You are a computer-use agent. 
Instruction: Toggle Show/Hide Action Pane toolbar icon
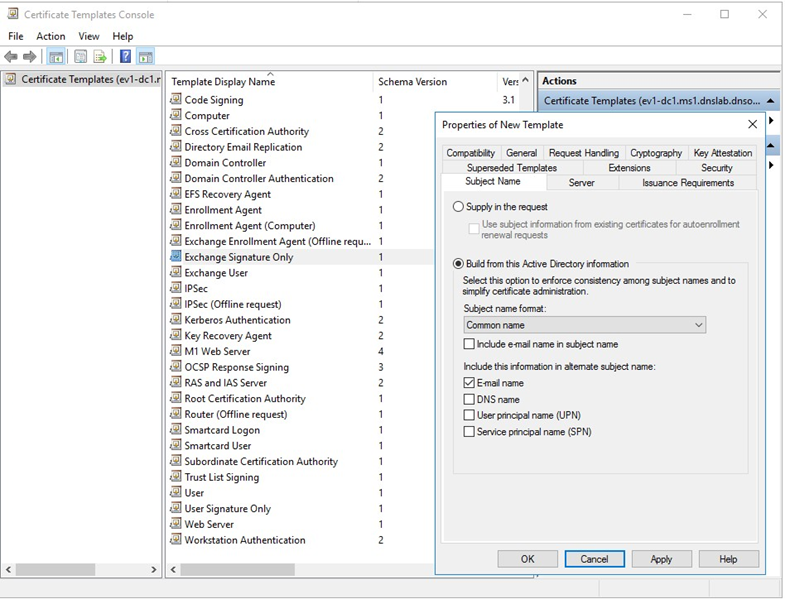coord(146,57)
